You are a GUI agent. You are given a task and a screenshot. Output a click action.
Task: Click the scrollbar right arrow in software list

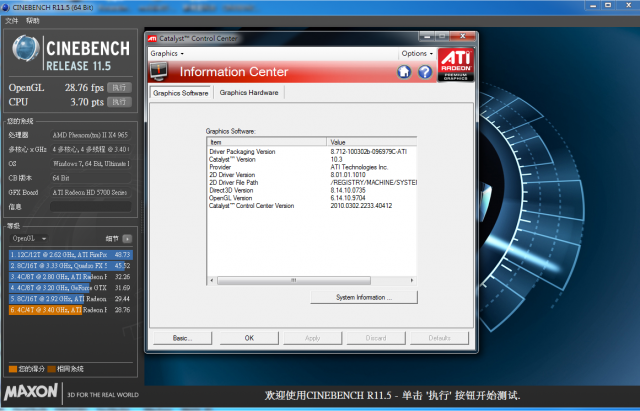(x=412, y=280)
